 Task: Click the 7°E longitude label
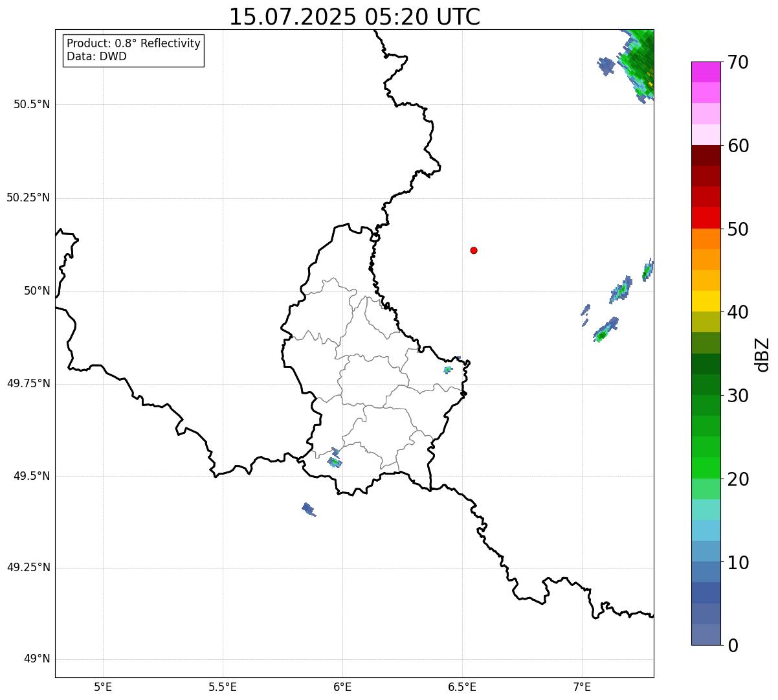(x=582, y=686)
